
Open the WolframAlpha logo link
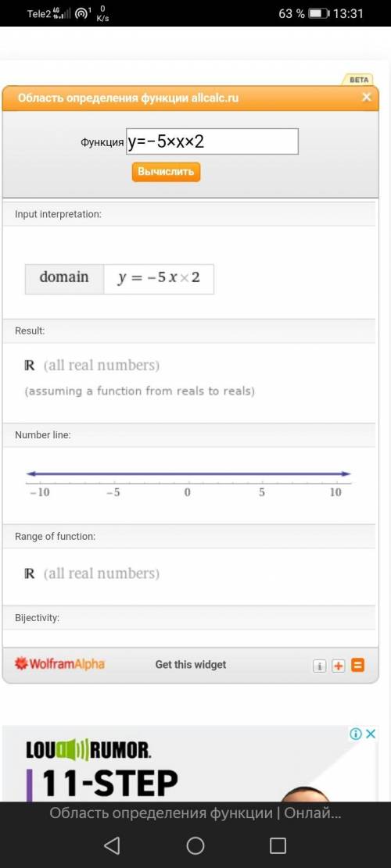[x=59, y=664]
